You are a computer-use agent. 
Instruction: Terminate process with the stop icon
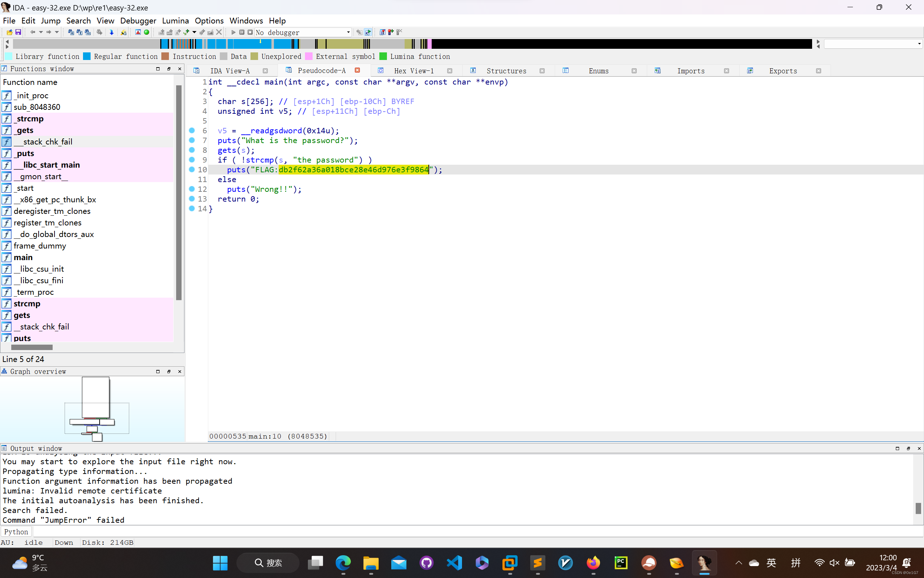tap(250, 33)
